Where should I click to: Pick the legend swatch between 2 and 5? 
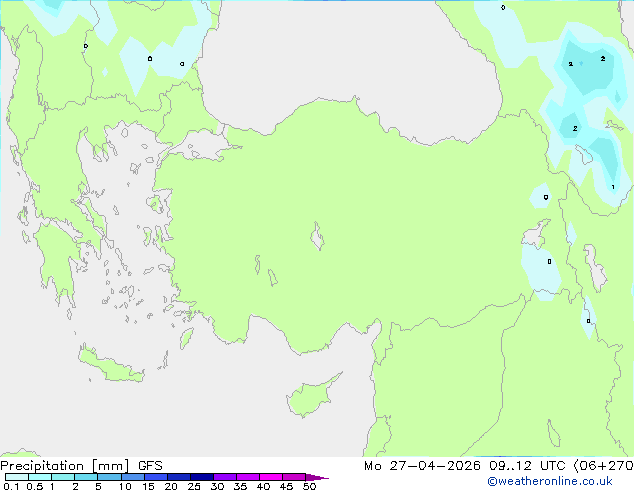point(86,477)
